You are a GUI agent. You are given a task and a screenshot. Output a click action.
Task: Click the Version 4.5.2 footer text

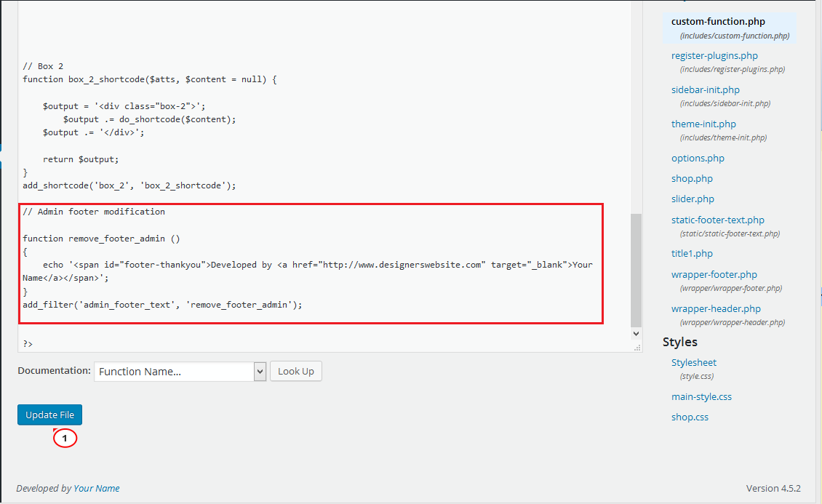click(x=773, y=488)
